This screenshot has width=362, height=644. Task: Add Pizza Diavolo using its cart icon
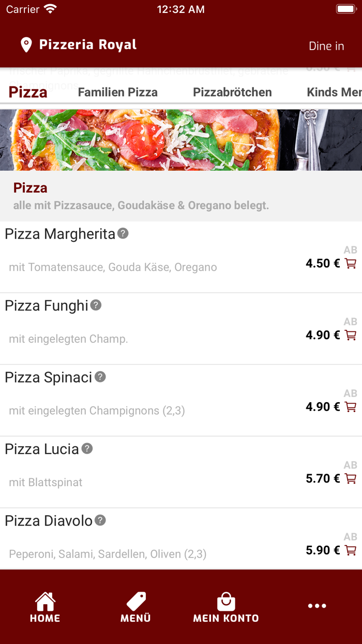point(351,550)
